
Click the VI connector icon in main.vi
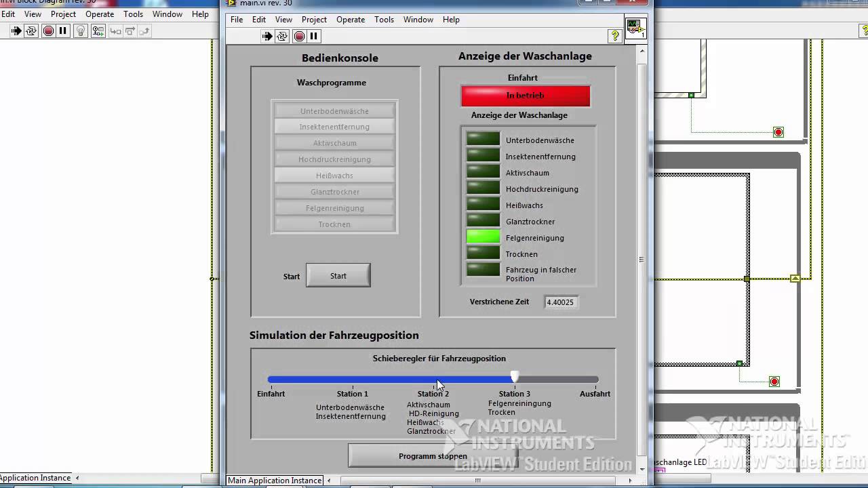(635, 29)
